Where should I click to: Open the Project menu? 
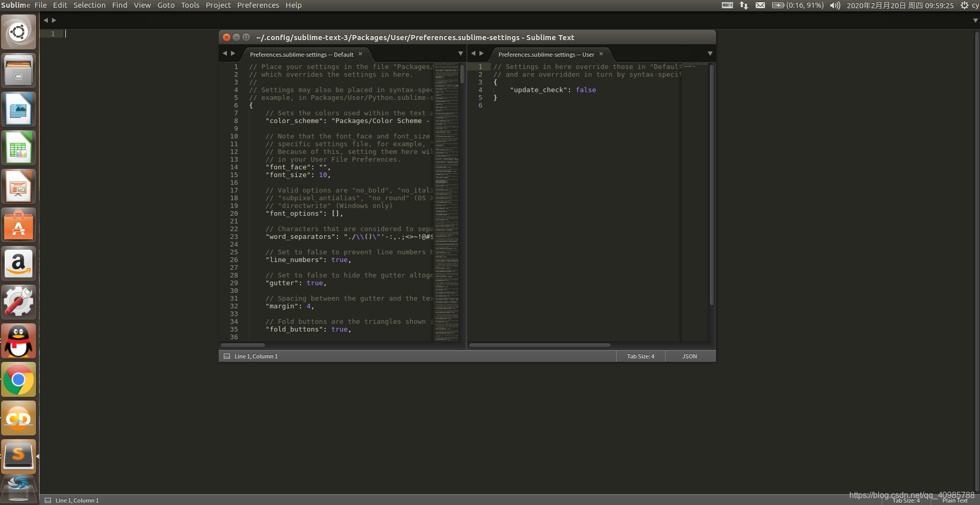218,5
